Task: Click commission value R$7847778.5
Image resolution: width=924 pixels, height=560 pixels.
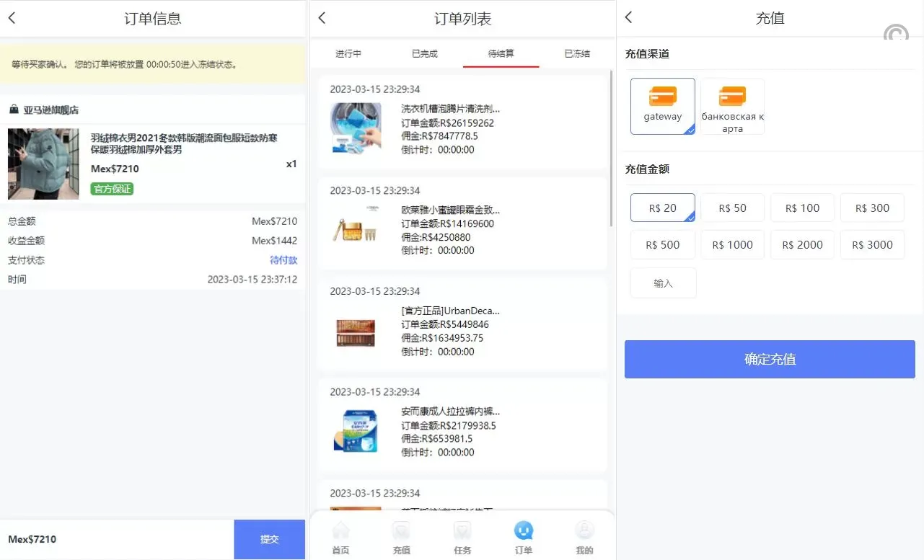Action: [449, 136]
